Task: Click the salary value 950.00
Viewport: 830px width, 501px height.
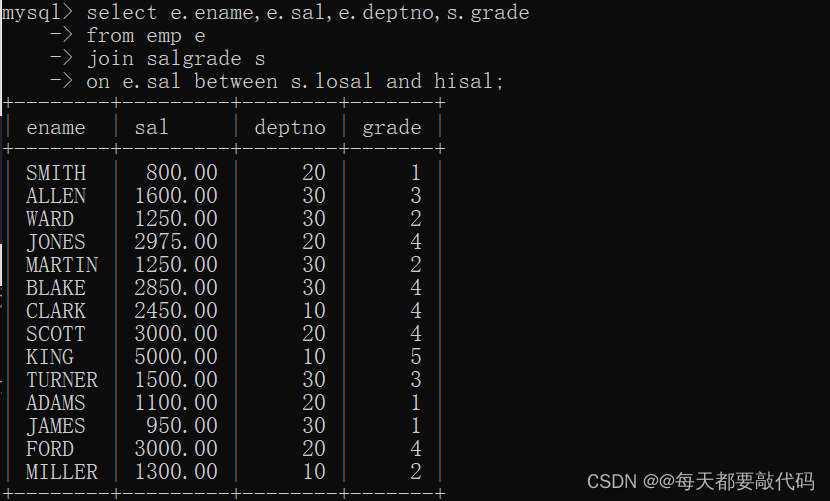Action: pos(182,426)
